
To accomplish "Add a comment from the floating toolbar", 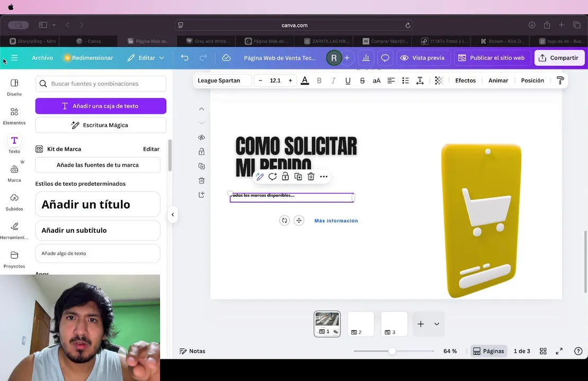I will [273, 176].
